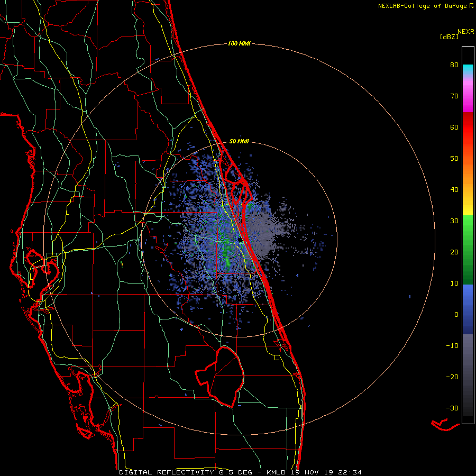Click the [dBZ] unit label
The width and height of the screenshot is (476, 476).
[449, 37]
